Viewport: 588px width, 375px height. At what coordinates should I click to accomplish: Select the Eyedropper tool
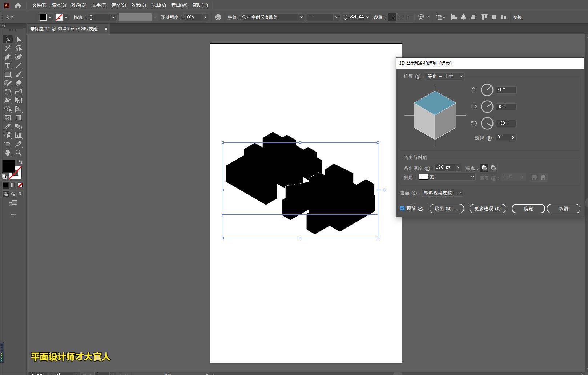(x=7, y=126)
